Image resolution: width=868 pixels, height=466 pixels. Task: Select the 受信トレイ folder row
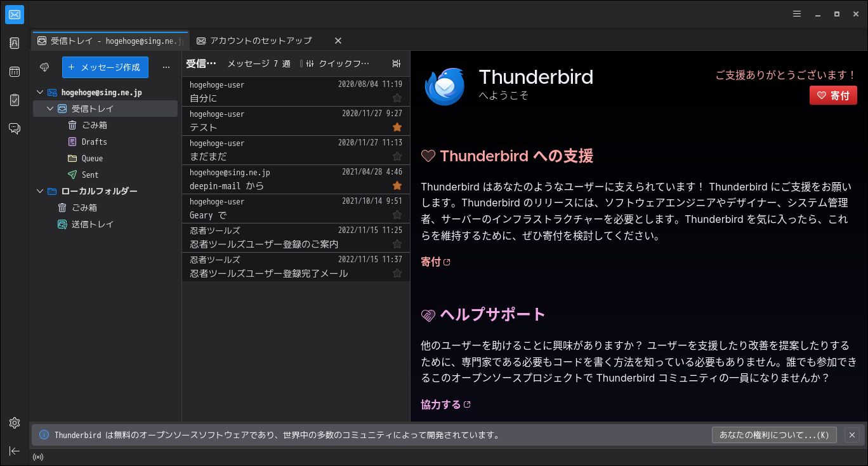click(x=105, y=109)
